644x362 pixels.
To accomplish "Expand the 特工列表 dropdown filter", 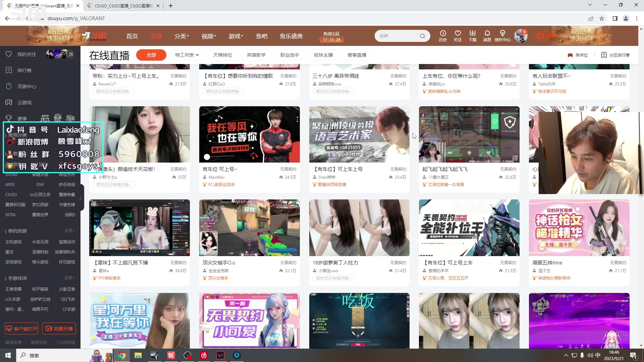I will (187, 55).
